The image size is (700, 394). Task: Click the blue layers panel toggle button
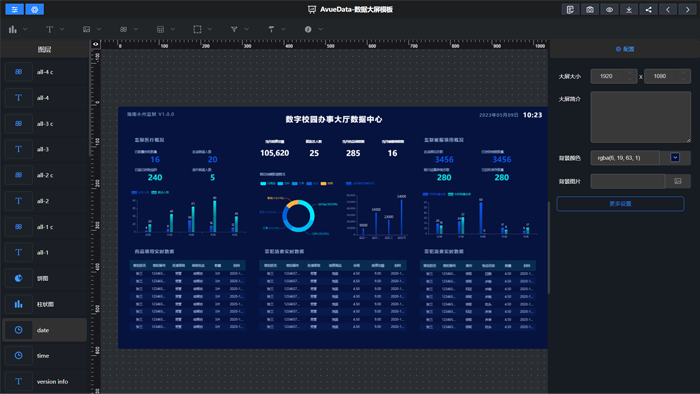(14, 9)
